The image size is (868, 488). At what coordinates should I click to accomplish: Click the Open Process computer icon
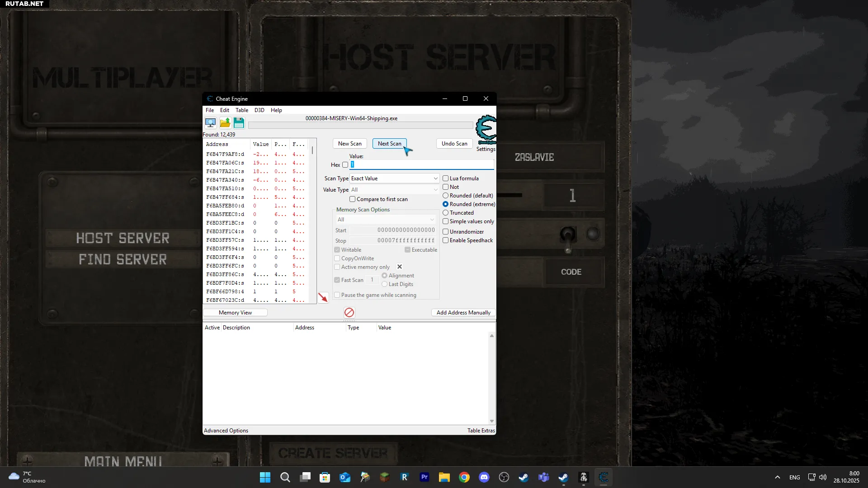210,123
